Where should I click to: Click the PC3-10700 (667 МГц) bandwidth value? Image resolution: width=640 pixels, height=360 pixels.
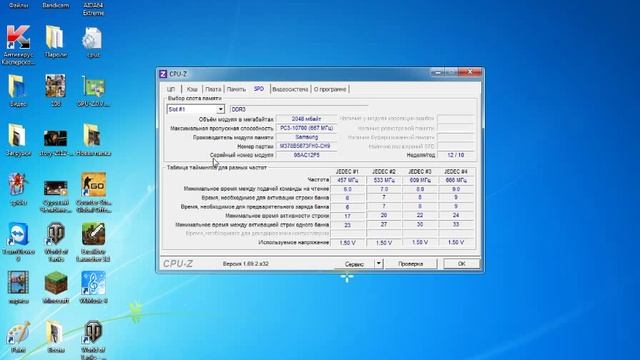tap(306, 128)
